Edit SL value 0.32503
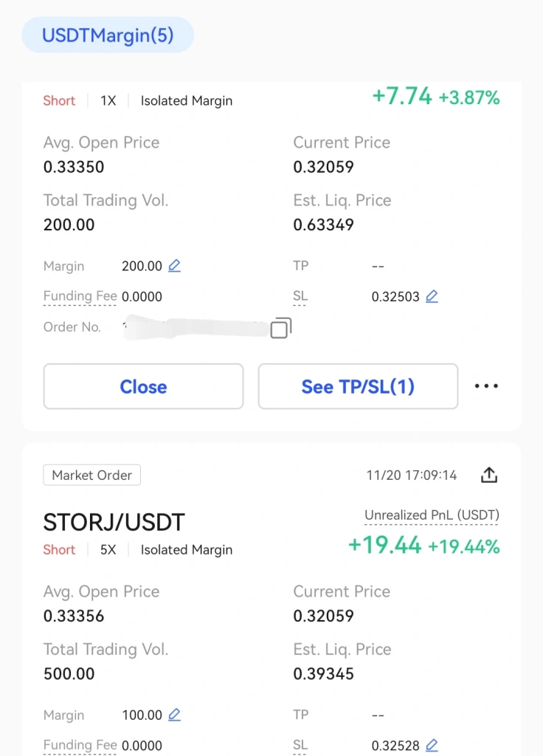This screenshot has height=756, width=543. click(432, 296)
